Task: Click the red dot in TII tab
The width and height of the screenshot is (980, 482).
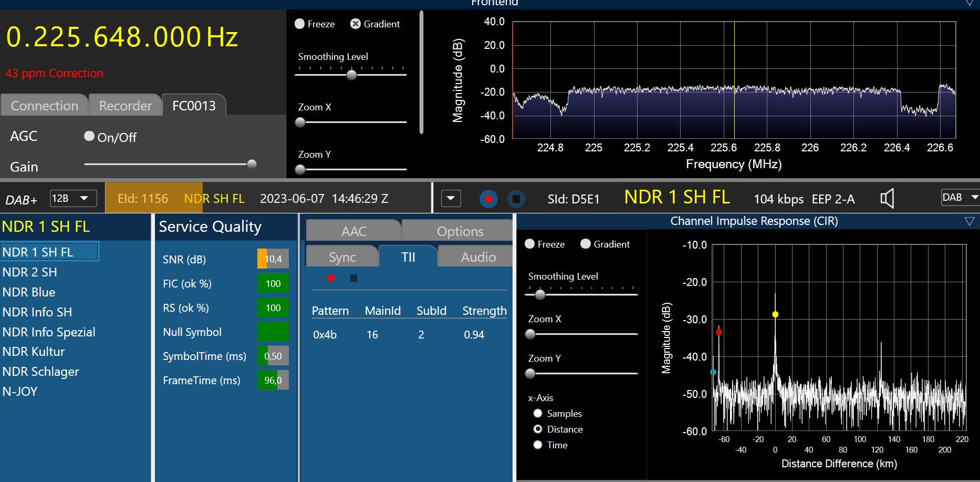Action: coord(331,278)
